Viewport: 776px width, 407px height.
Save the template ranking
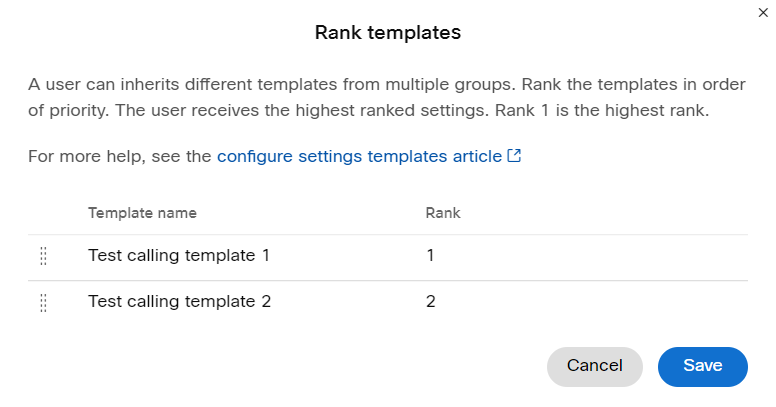click(702, 366)
